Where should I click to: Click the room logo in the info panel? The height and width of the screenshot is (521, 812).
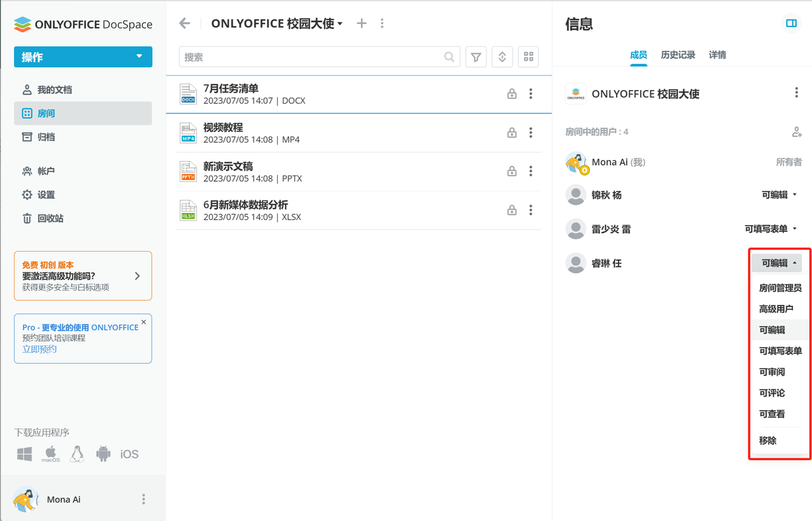pos(576,94)
